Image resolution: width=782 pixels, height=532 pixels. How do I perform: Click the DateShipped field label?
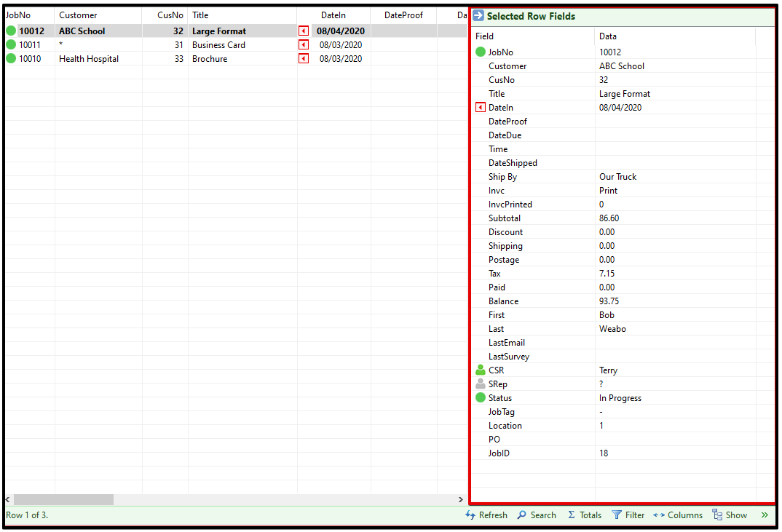tap(513, 162)
